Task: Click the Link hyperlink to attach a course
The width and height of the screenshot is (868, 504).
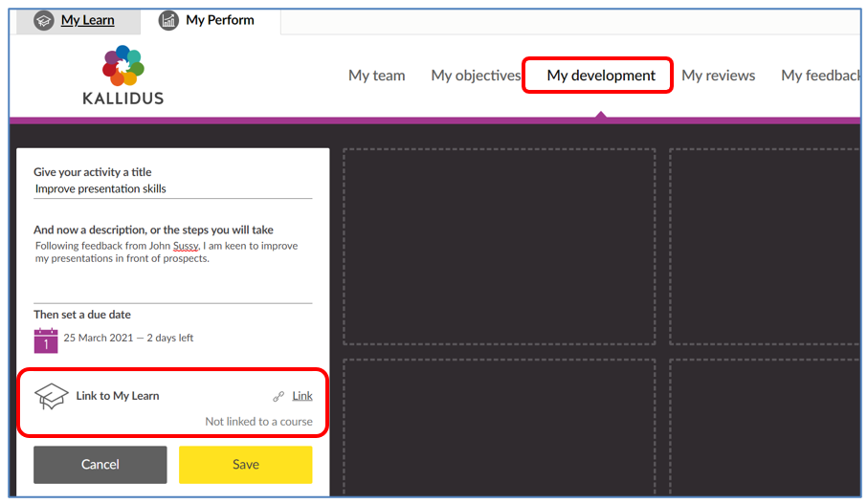Action: click(302, 396)
